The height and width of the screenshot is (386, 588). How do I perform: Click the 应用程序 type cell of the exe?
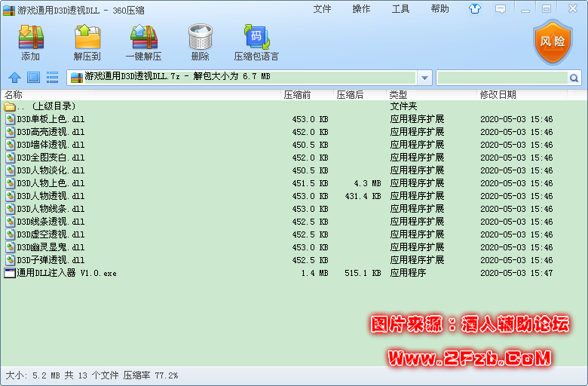point(408,273)
